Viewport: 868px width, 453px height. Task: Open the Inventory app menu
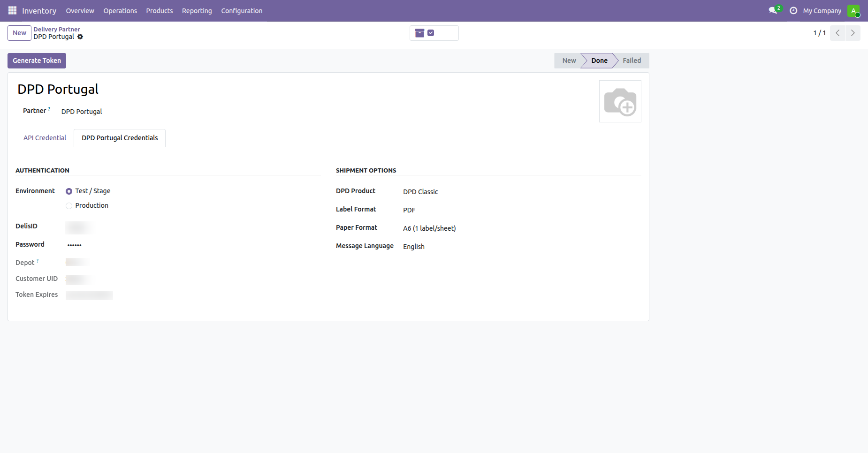coord(39,10)
